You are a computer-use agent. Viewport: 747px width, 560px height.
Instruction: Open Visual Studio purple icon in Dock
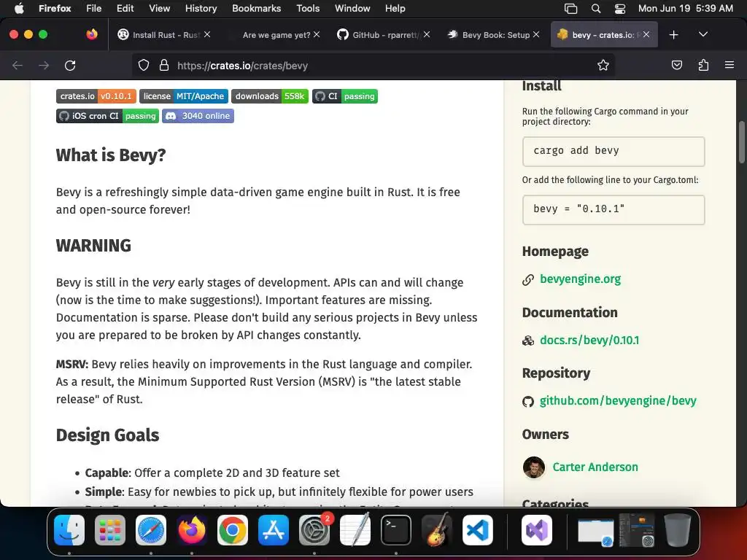coord(537,530)
